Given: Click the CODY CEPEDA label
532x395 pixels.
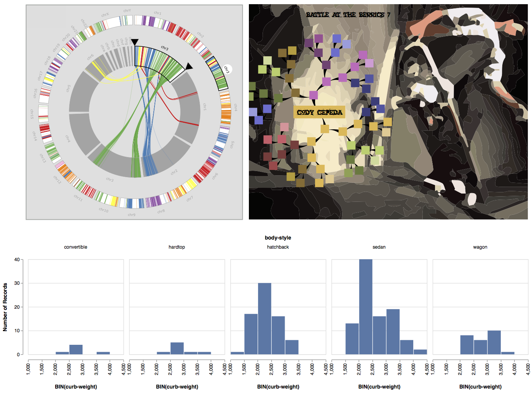Looking at the screenshot, I should tap(319, 112).
